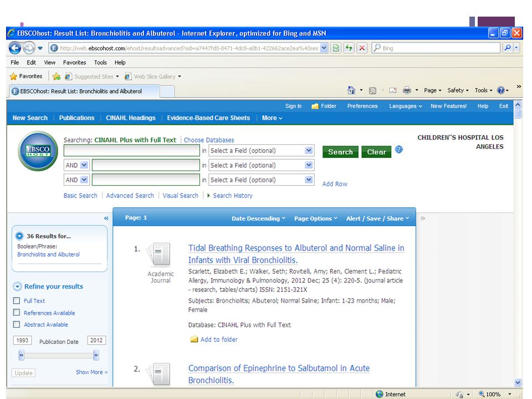The height and width of the screenshot is (399, 532).
Task: Check the Abstract Available checkbox
Action: pyautogui.click(x=16, y=324)
